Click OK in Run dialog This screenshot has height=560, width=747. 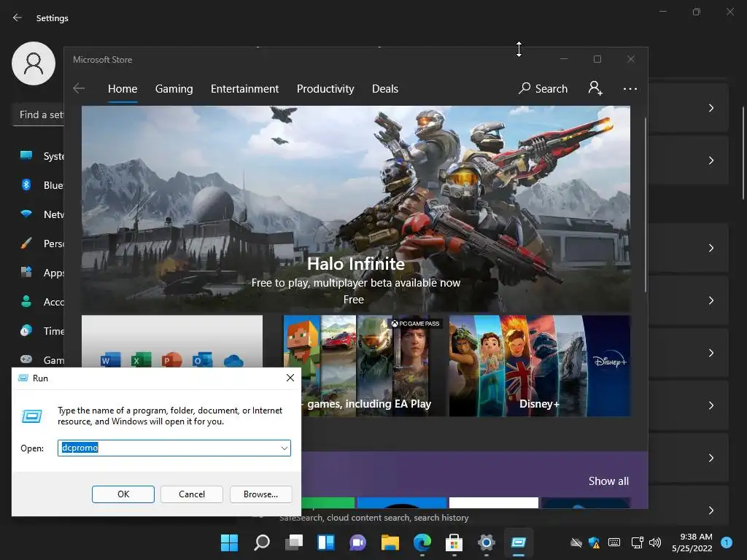coord(123,494)
